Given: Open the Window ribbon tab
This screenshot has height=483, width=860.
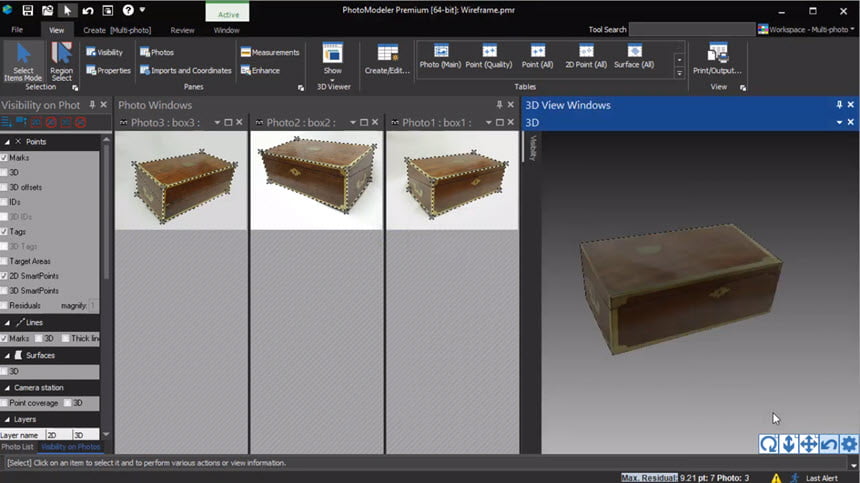Looking at the screenshot, I should (227, 30).
